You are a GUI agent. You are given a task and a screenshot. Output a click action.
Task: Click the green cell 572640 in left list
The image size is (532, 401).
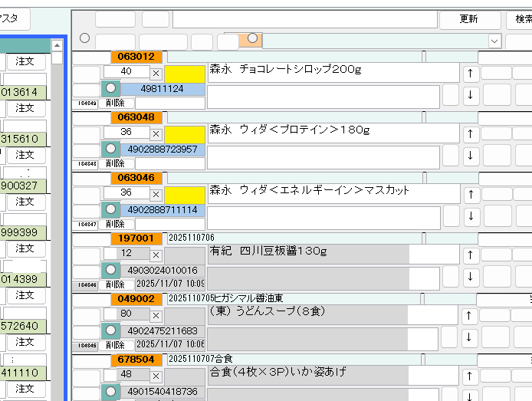point(23,327)
